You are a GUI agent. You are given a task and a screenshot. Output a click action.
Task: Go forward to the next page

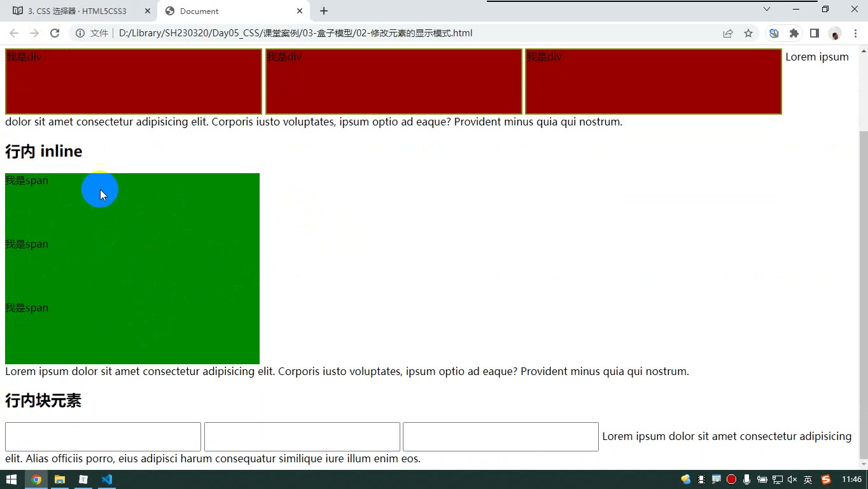click(34, 33)
